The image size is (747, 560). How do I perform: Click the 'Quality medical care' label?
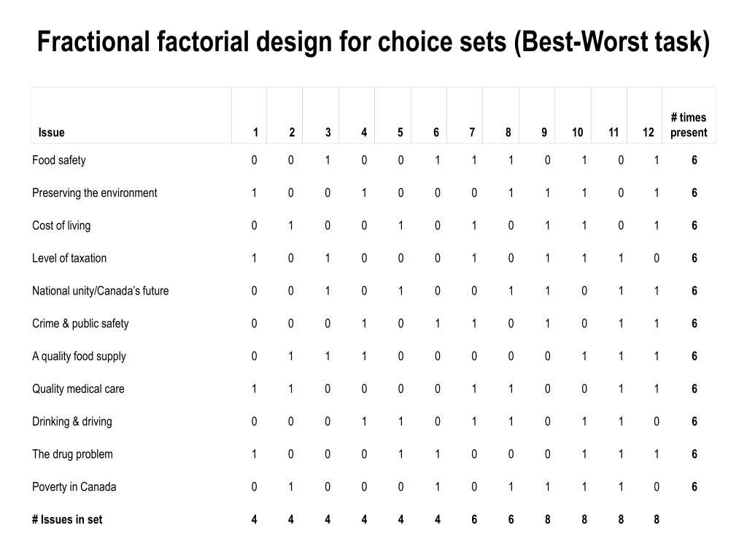coord(78,389)
